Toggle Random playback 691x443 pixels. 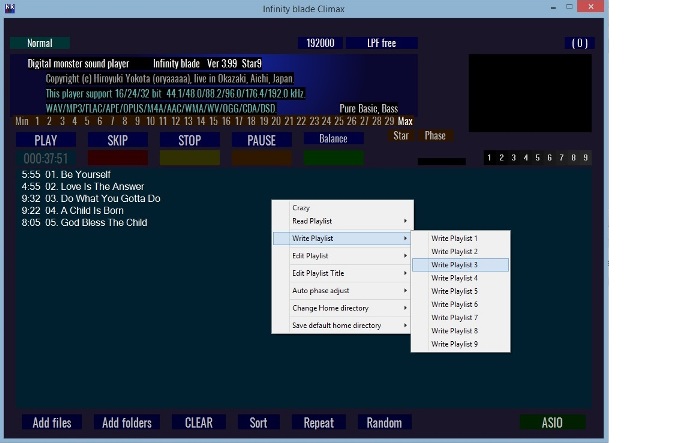384,422
